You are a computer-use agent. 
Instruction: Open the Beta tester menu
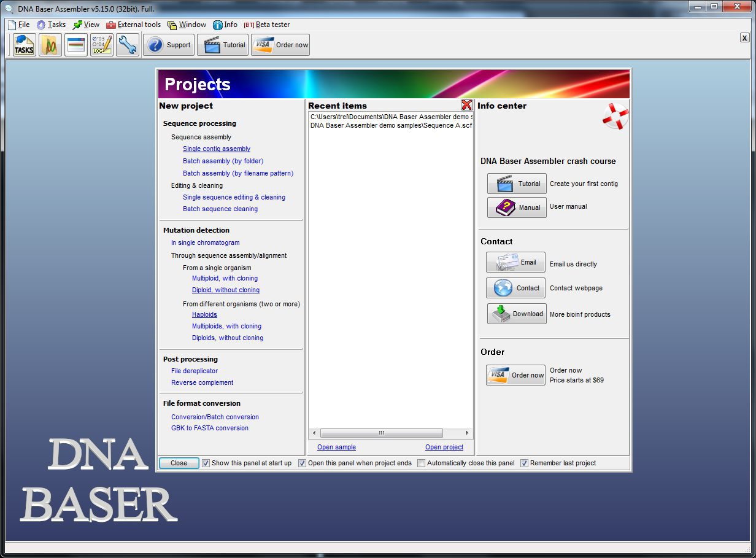pyautogui.click(x=267, y=25)
